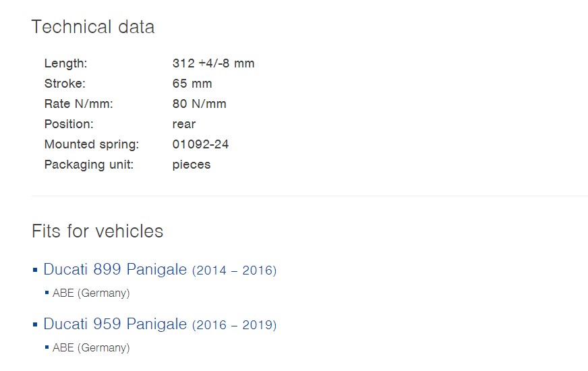This screenshot has width=588, height=371.
Task: Click the square bullet before Ducati 959
Action: point(35,325)
